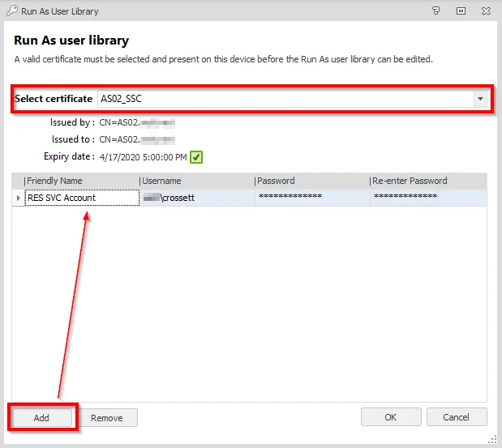The image size is (502, 448).
Task: Click the green expiry date checkmark icon
Action: point(195,156)
